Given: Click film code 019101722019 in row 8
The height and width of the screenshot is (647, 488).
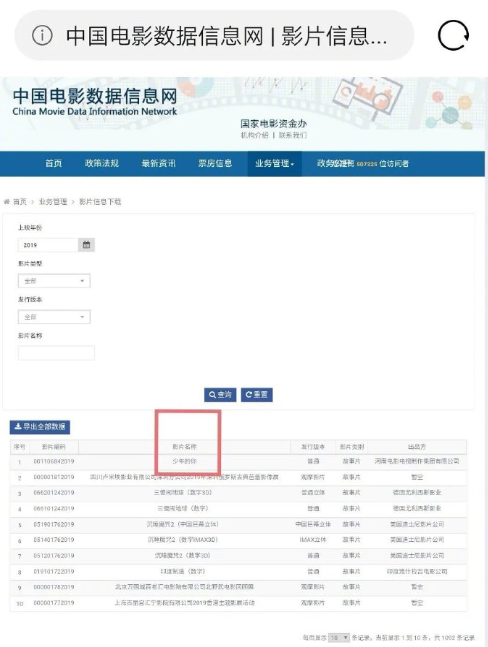Looking at the screenshot, I should 54,571.
